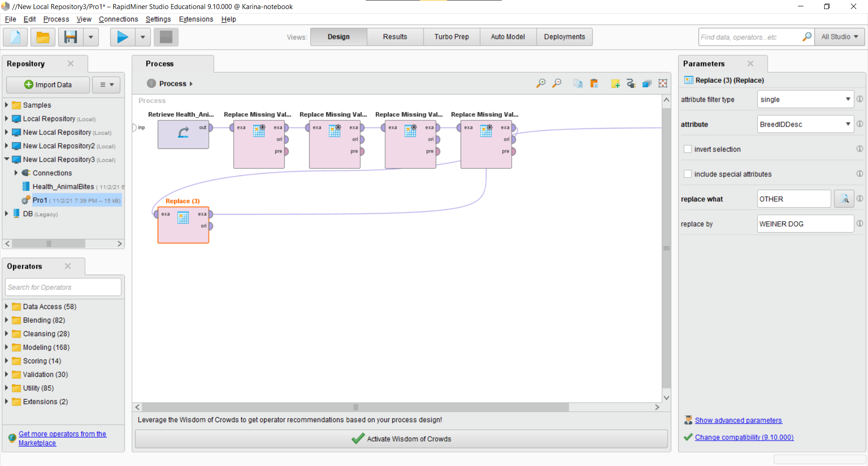The height and width of the screenshot is (466, 868).
Task: Open the Save options dropdown arrow
Action: (91, 37)
